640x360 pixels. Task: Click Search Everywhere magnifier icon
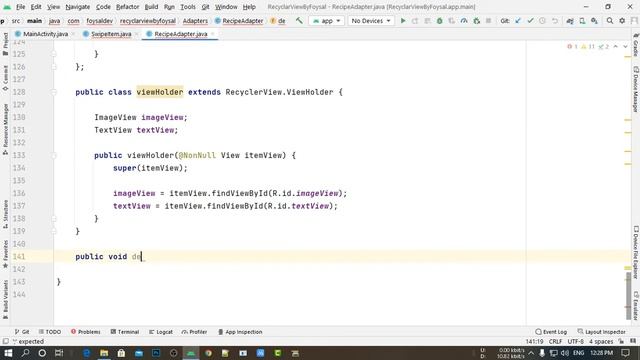point(610,20)
